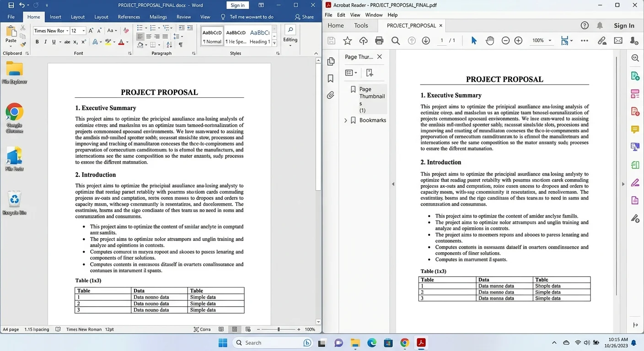Click the justify alignment icon in Word
Viewport: 644px width, 351px height.
coord(165,37)
